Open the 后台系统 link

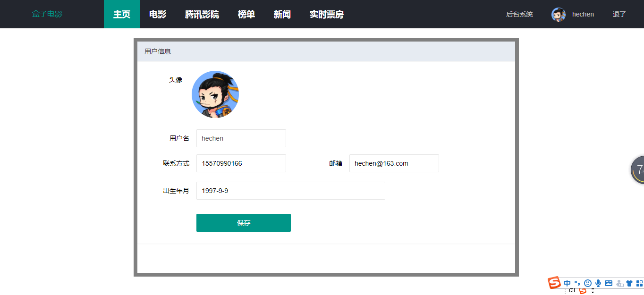point(519,14)
